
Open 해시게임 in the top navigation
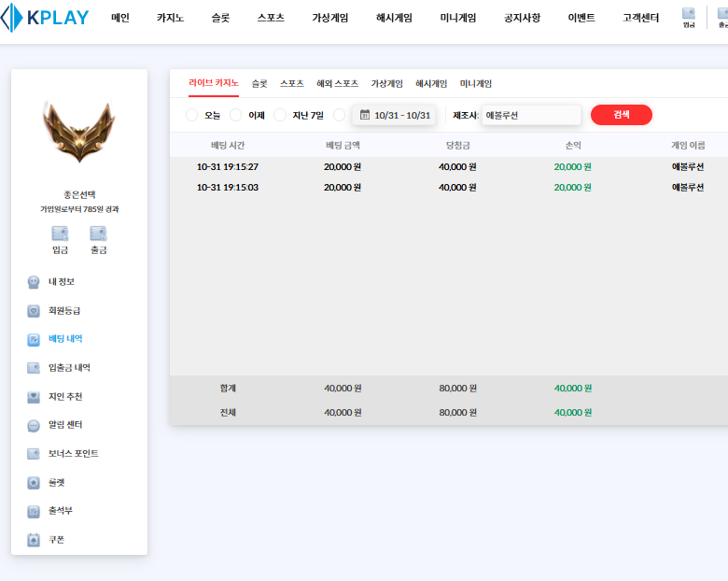point(394,18)
